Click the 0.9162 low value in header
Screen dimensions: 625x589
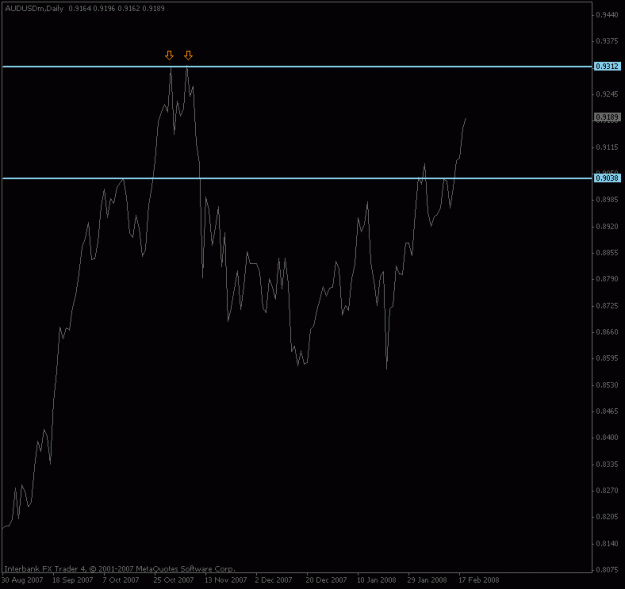click(129, 8)
